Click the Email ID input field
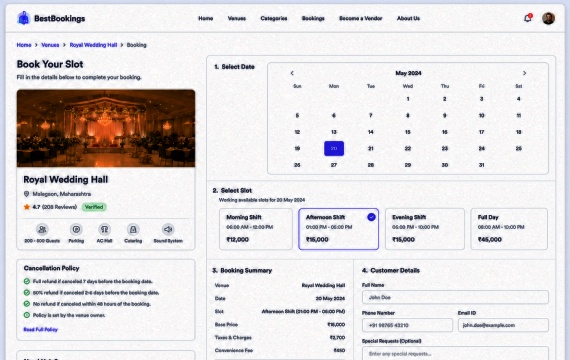Image resolution: width=570 pixels, height=360 pixels. [x=503, y=325]
